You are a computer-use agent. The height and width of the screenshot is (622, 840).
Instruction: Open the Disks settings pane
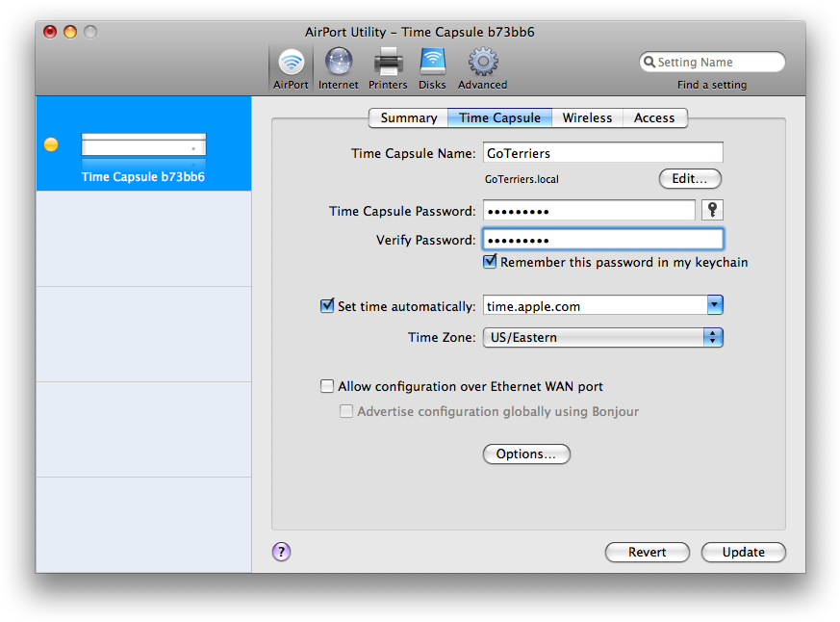(432, 68)
